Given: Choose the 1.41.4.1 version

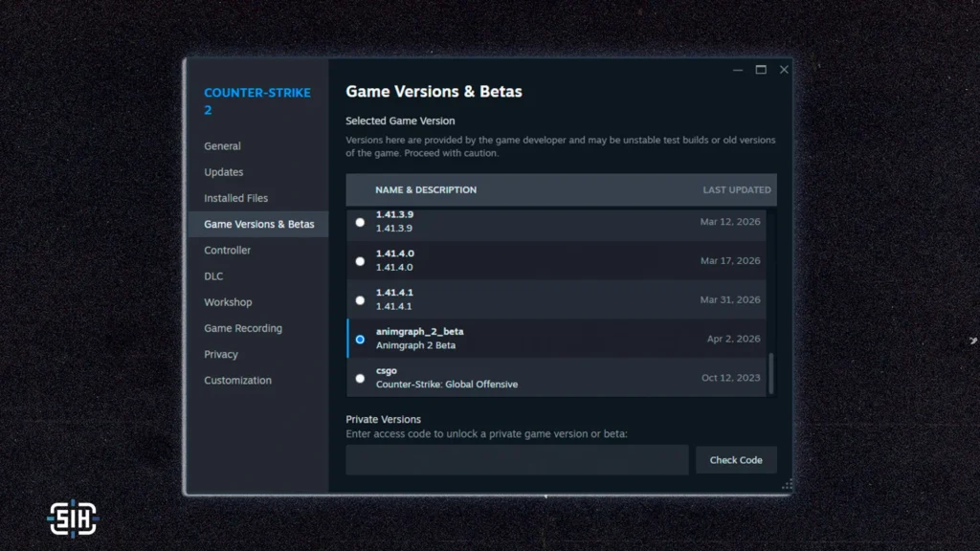Looking at the screenshot, I should click(360, 299).
